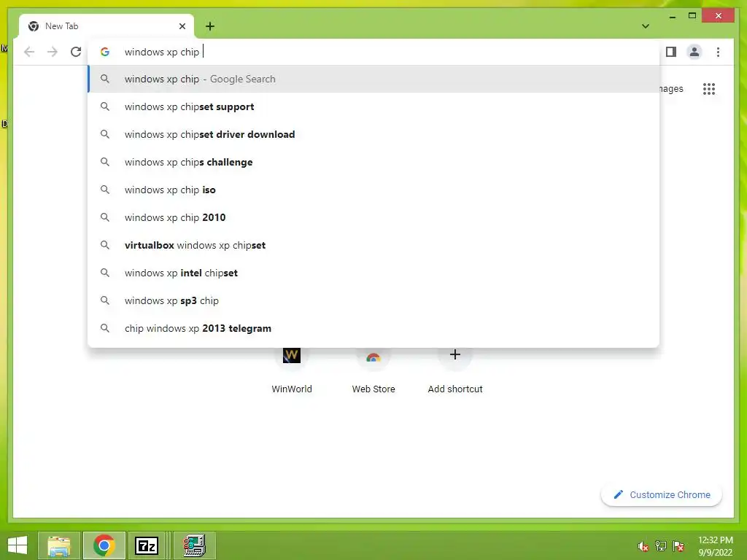Viewport: 747px width, 560px height.
Task: Pick 'chip windows xp 2013 telegram' suggestion
Action: tap(373, 328)
